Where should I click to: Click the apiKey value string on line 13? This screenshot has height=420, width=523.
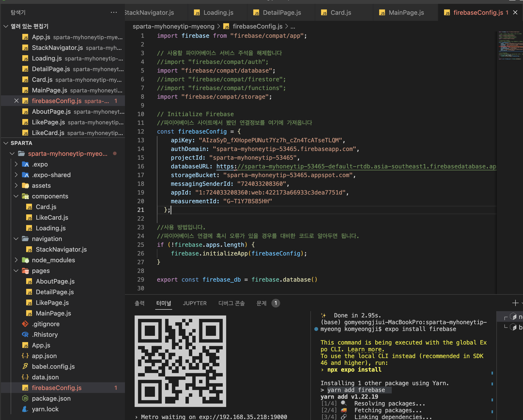coord(270,140)
